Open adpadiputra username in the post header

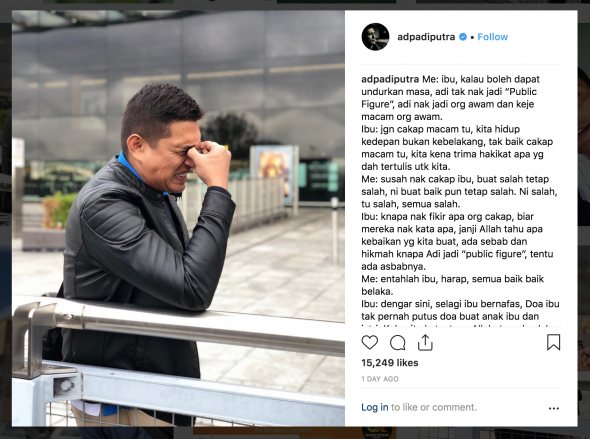click(x=426, y=37)
